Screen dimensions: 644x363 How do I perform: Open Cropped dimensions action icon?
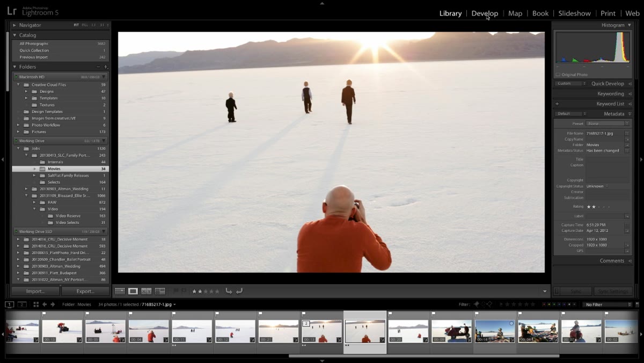(627, 245)
